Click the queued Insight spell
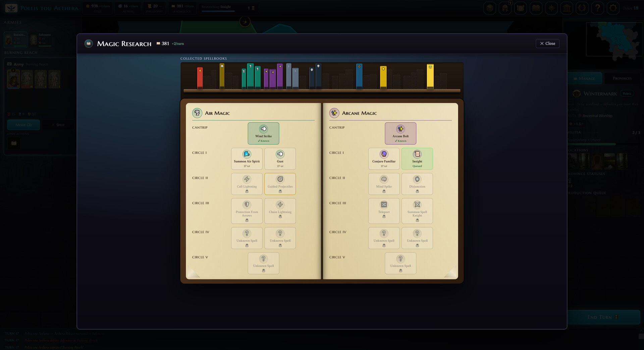644x350 pixels. click(417, 159)
